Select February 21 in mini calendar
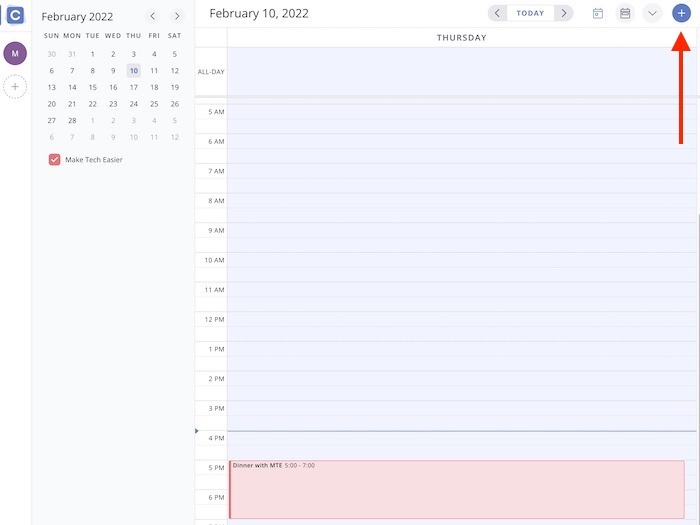Image resolution: width=700 pixels, height=525 pixels. (72, 104)
